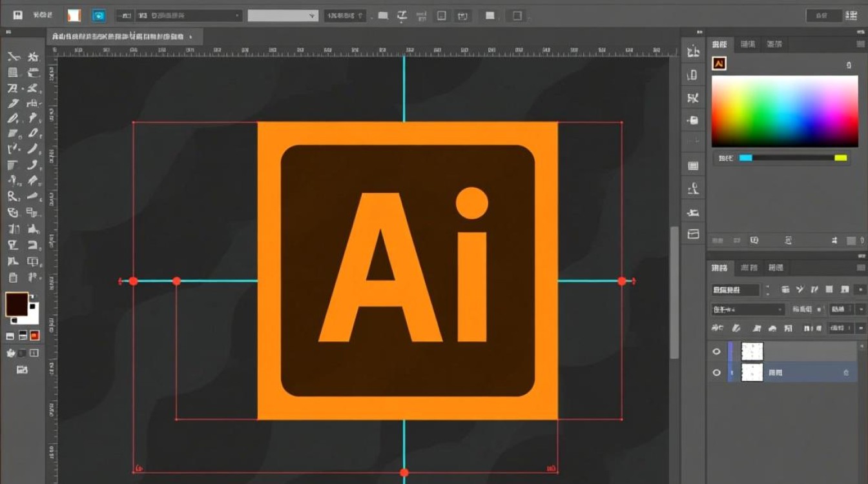Toggle the red-highlighted mode icon below the color swatches
Viewport: 868px width, 484px height.
pyautogui.click(x=35, y=336)
